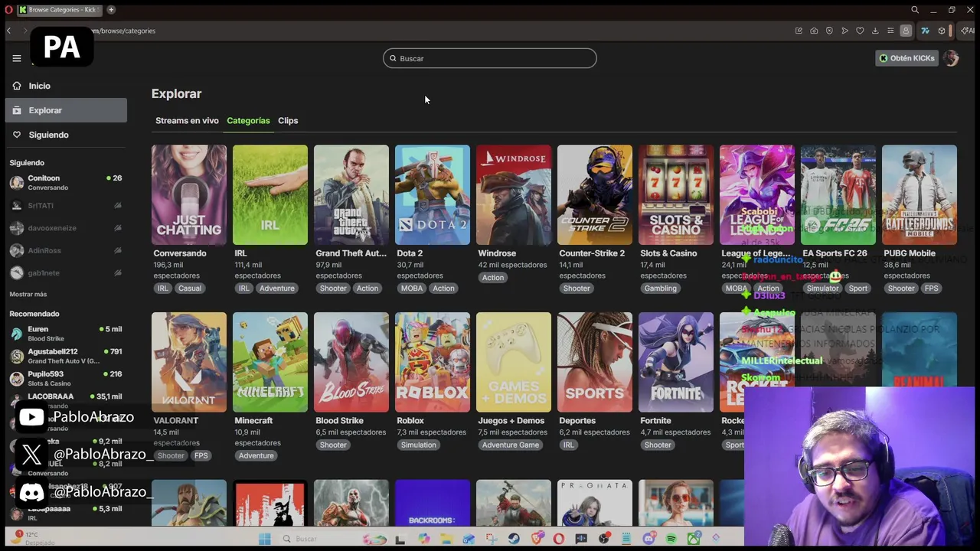Click Casual tag under Conversando
The width and height of the screenshot is (980, 551).
[x=190, y=289]
